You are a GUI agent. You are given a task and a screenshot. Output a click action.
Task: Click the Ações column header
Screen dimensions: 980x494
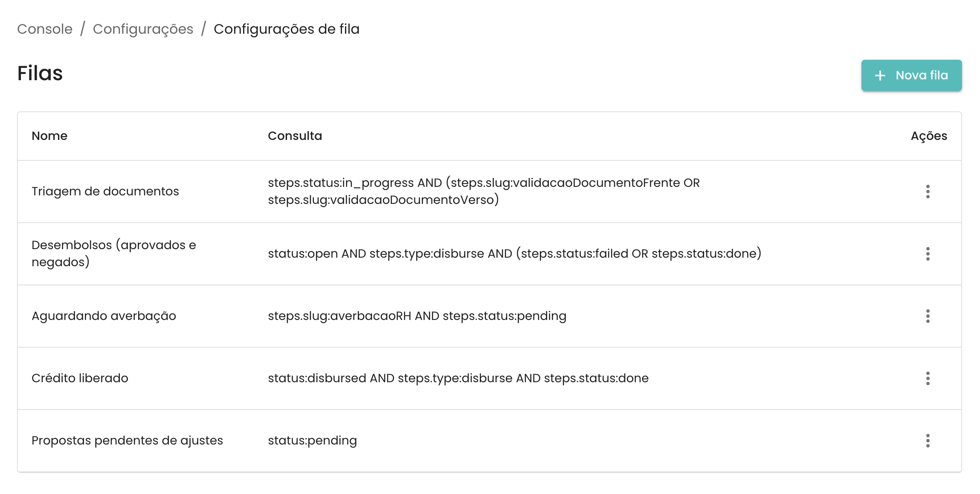pyautogui.click(x=929, y=136)
